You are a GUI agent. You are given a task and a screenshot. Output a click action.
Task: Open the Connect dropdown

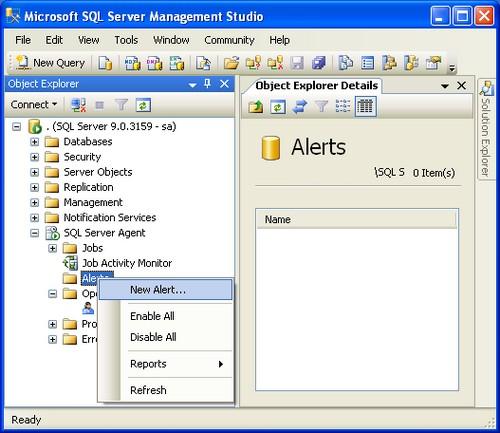click(34, 105)
